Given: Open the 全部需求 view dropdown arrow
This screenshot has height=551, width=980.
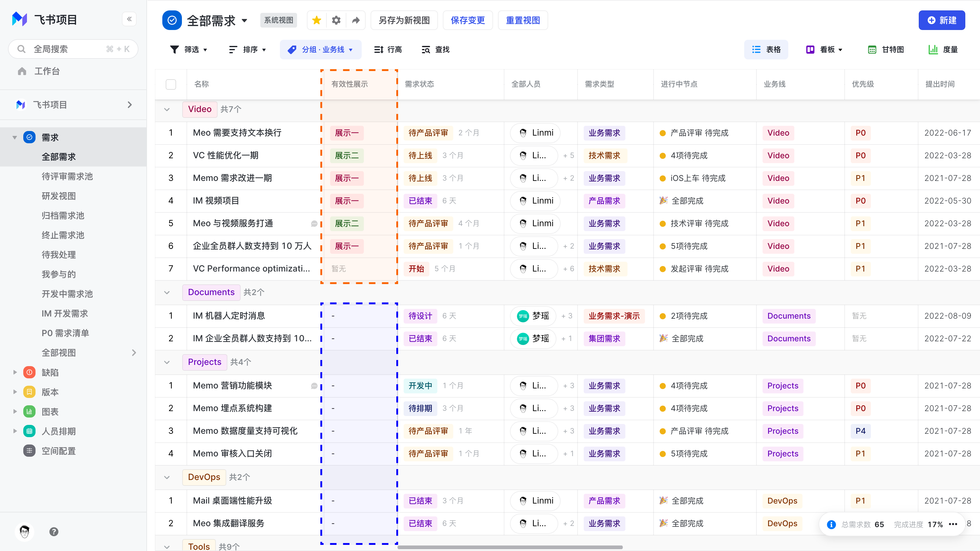Looking at the screenshot, I should click(x=244, y=21).
